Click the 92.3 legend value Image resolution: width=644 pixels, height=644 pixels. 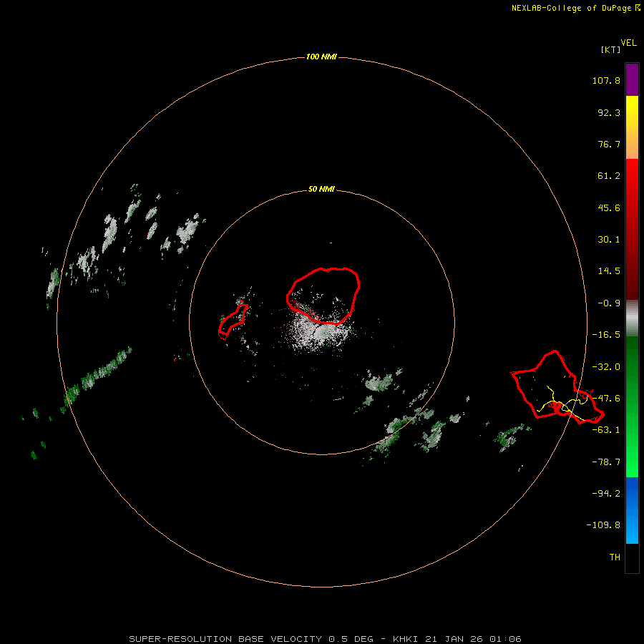pos(609,112)
